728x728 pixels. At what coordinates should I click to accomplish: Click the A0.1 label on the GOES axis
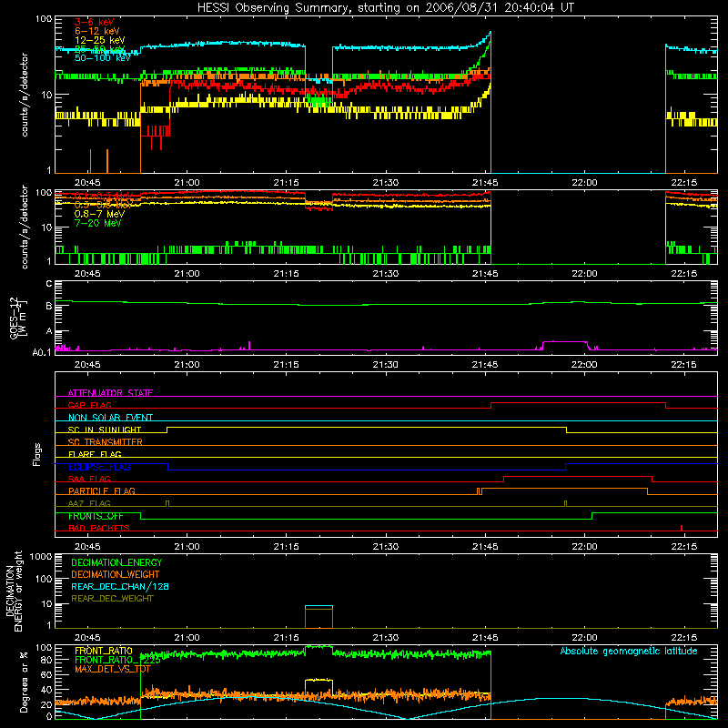click(x=42, y=352)
